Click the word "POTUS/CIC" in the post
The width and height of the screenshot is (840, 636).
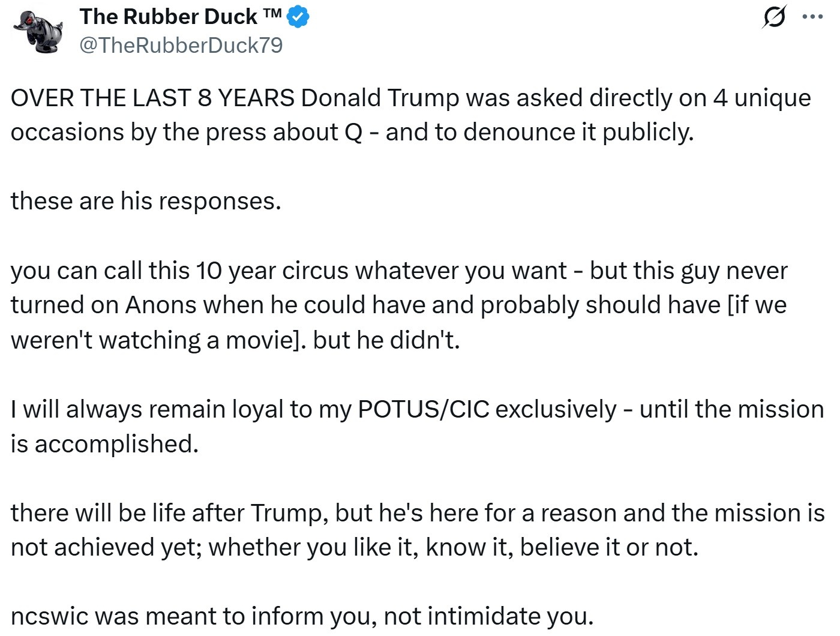tap(423, 409)
